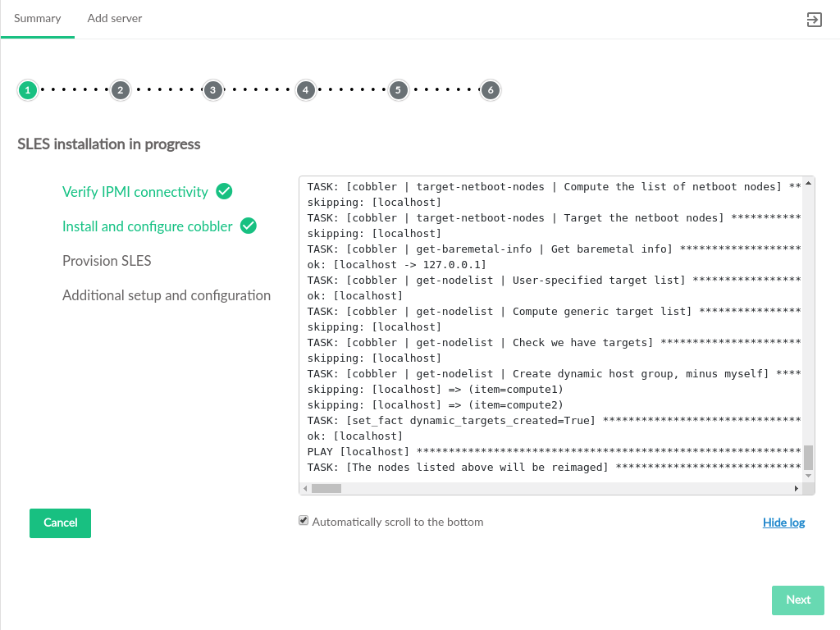
Task: Click the Next button
Action: point(797,600)
